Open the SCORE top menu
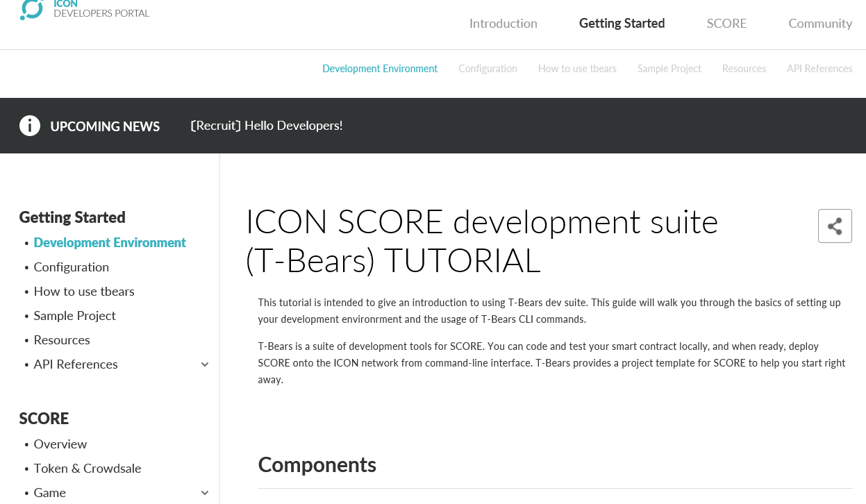 (726, 24)
